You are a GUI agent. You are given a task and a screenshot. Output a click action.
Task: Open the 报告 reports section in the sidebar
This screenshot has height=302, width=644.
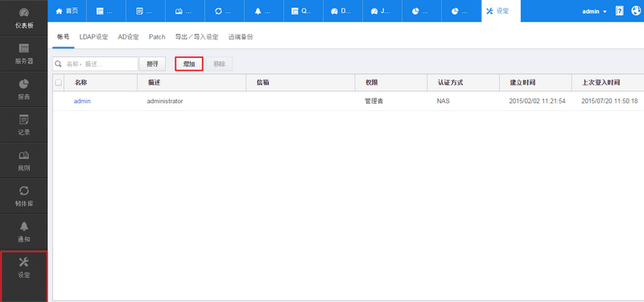pos(24,89)
